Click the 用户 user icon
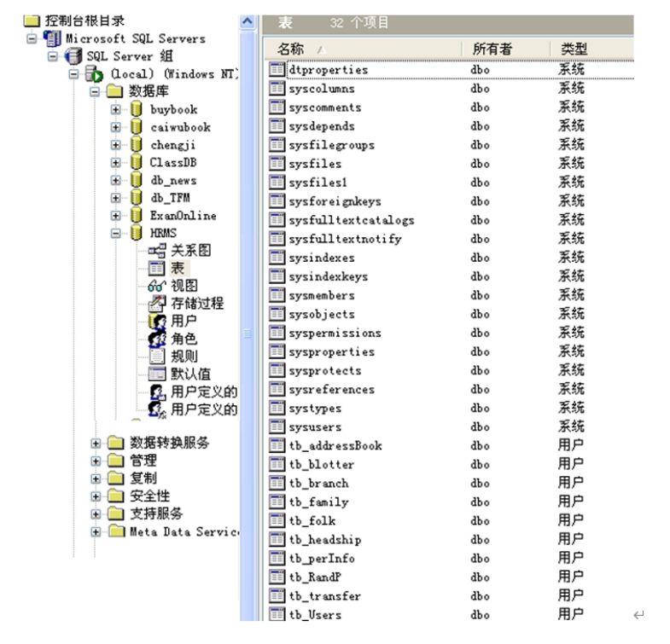 tap(157, 321)
